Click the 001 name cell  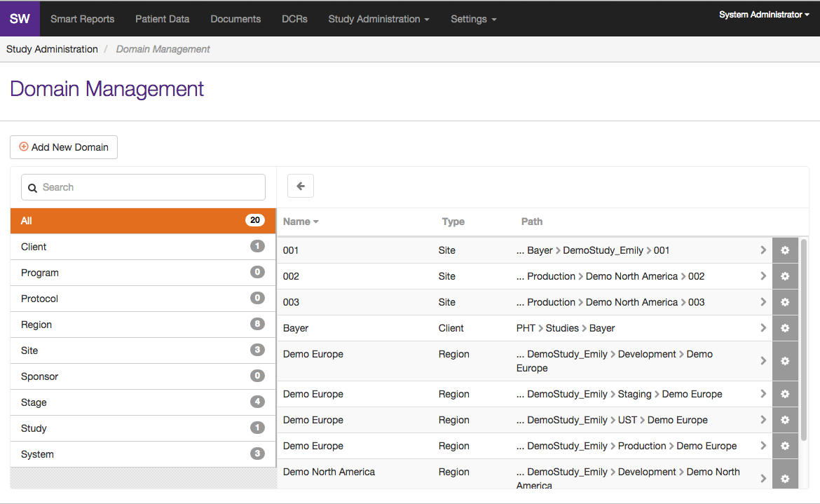coord(291,250)
